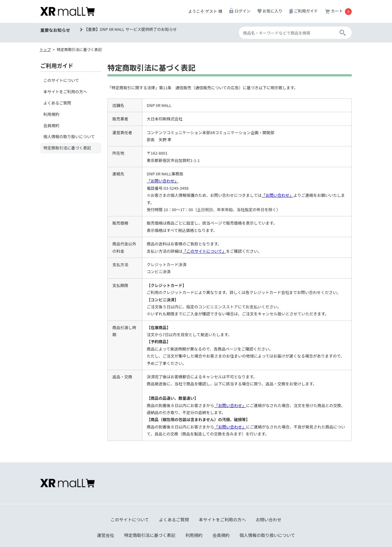Click the usage guide book icon
The height and width of the screenshot is (547, 392).
291,11
